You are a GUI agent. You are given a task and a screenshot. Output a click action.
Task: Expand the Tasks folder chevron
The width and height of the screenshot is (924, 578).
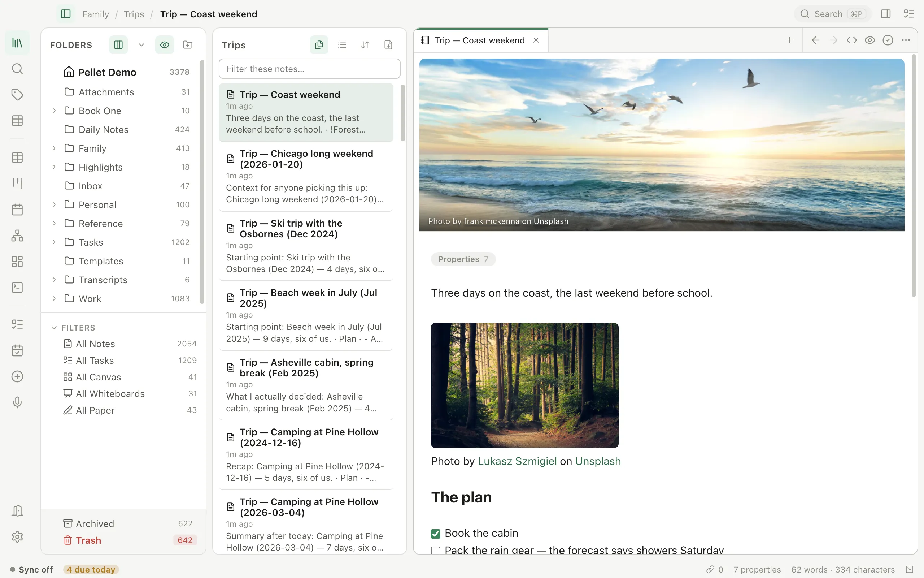point(54,242)
